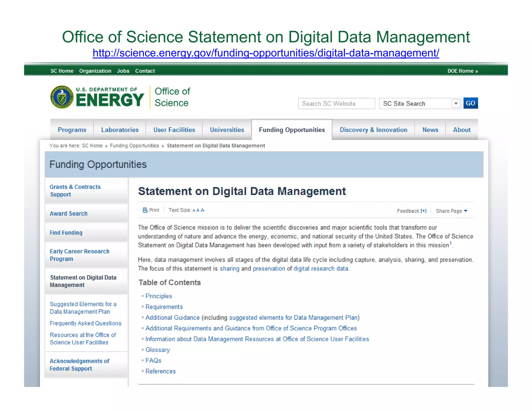This screenshot has height=411, width=532.
Task: Type in the Search SC Website field
Action: [x=336, y=103]
